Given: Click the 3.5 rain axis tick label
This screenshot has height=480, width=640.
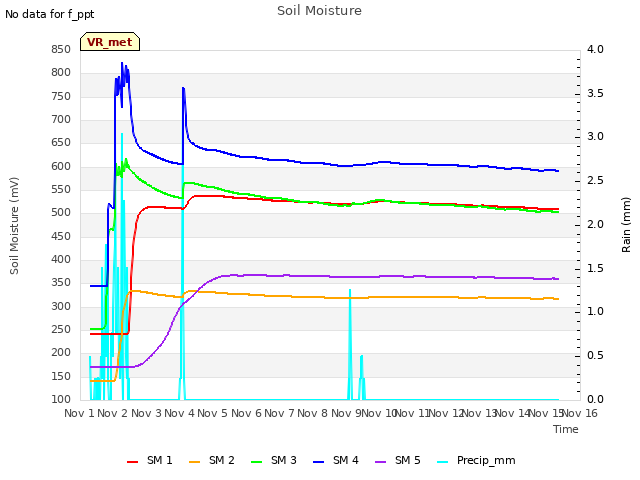Looking at the screenshot, I should point(595,93).
